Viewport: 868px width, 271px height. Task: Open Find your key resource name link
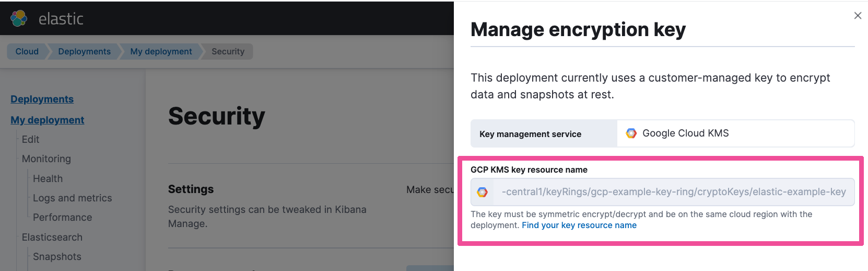coord(579,225)
